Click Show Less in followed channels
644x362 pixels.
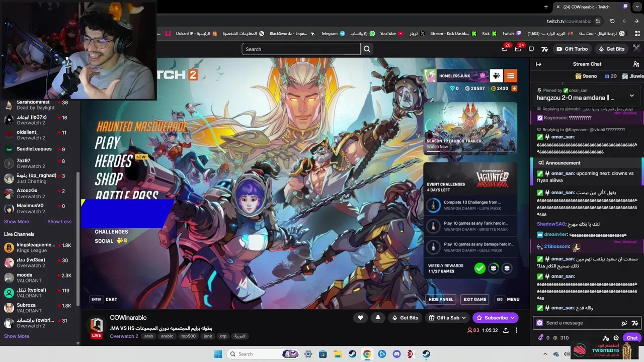point(59,222)
